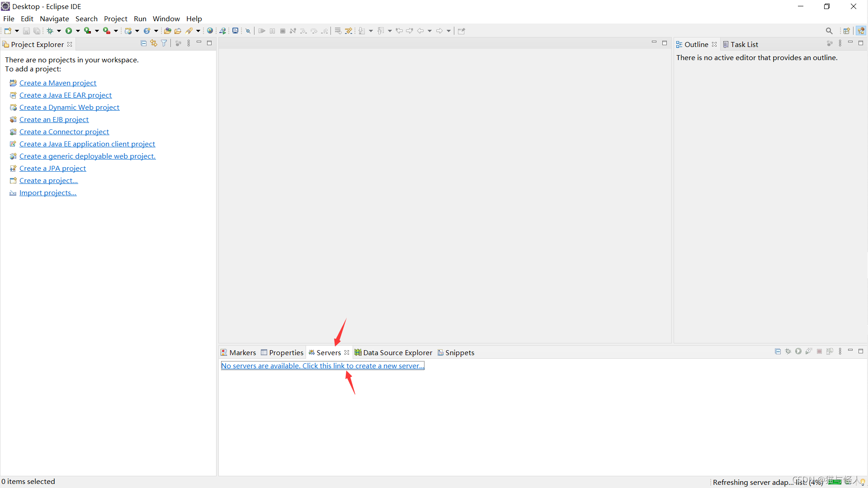Image resolution: width=868 pixels, height=488 pixels.
Task: Expand the Debug button dropdown arrow
Action: point(59,31)
